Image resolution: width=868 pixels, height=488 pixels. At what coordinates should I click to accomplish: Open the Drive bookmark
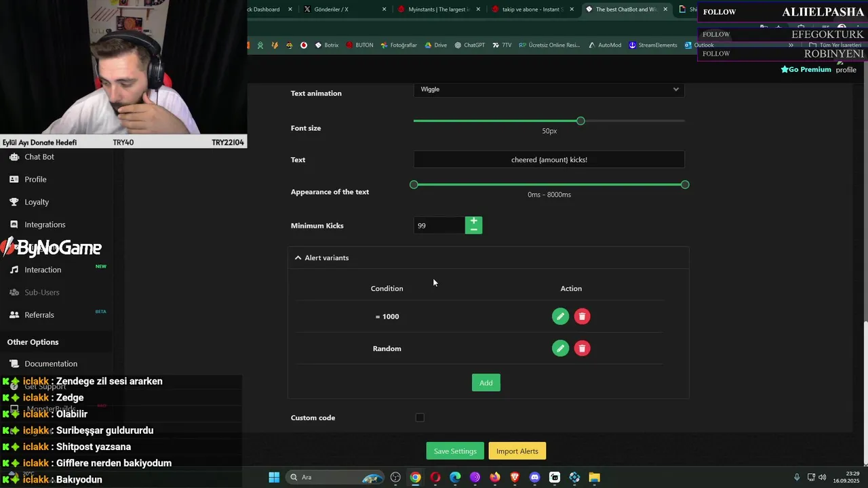435,45
